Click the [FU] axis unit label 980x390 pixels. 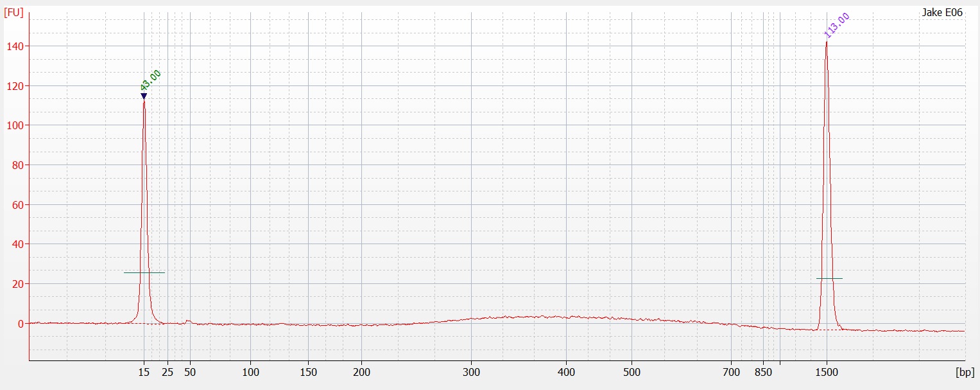(14, 12)
